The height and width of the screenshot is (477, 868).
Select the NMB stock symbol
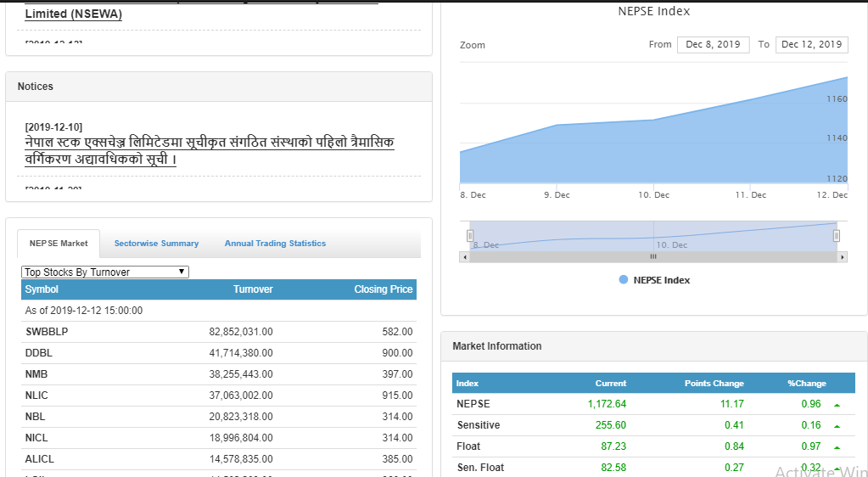click(36, 374)
